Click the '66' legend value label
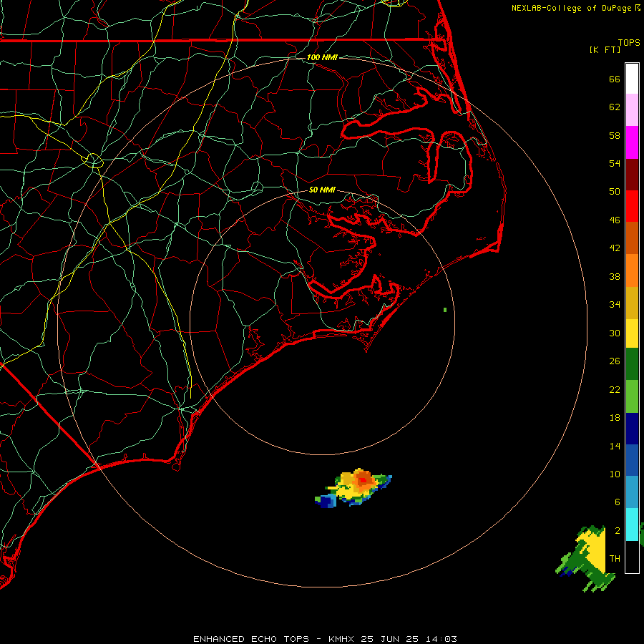 pyautogui.click(x=615, y=79)
